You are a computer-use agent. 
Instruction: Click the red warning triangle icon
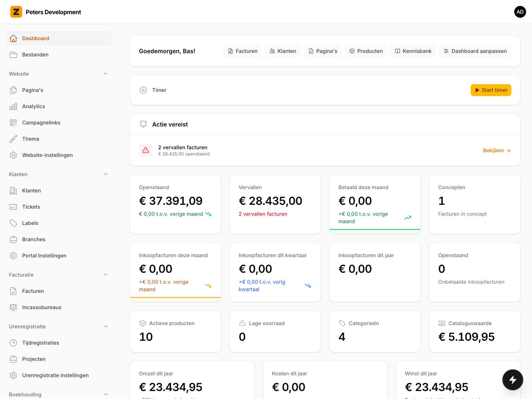(x=146, y=150)
